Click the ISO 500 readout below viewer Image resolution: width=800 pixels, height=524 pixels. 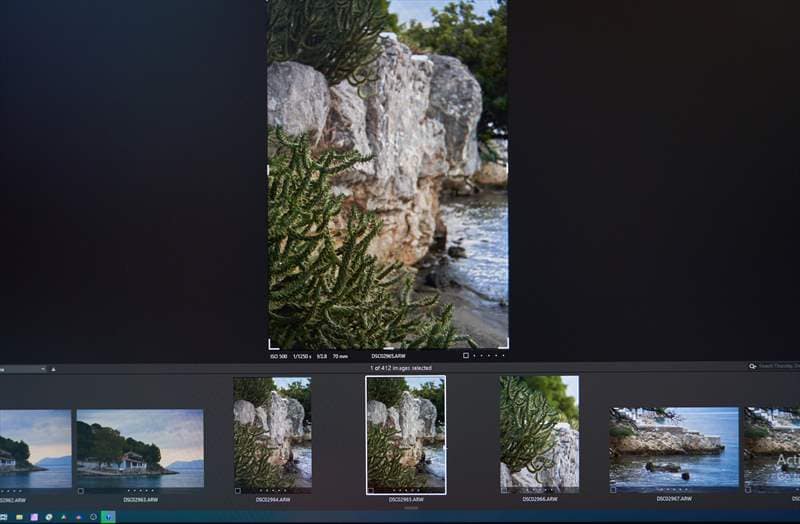(x=279, y=357)
